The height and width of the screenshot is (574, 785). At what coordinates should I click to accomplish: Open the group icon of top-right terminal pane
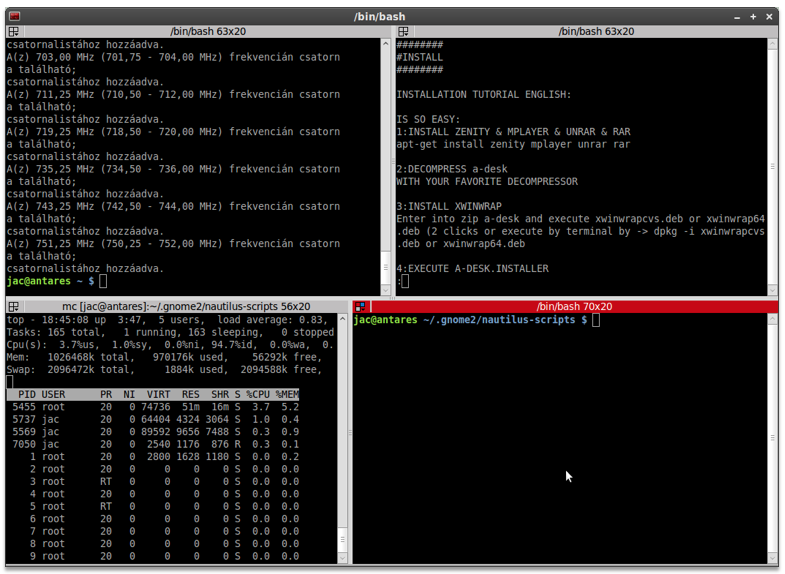pyautogui.click(x=403, y=32)
